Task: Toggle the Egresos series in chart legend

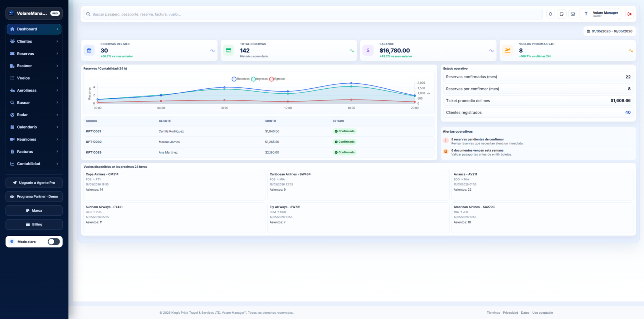Action: (x=277, y=79)
